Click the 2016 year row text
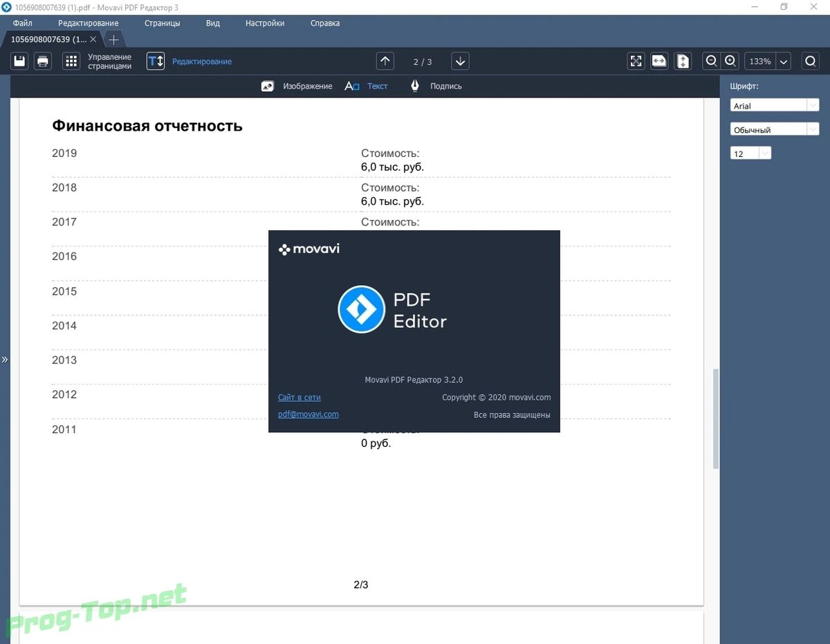Image resolution: width=830 pixels, height=644 pixels. click(x=64, y=256)
